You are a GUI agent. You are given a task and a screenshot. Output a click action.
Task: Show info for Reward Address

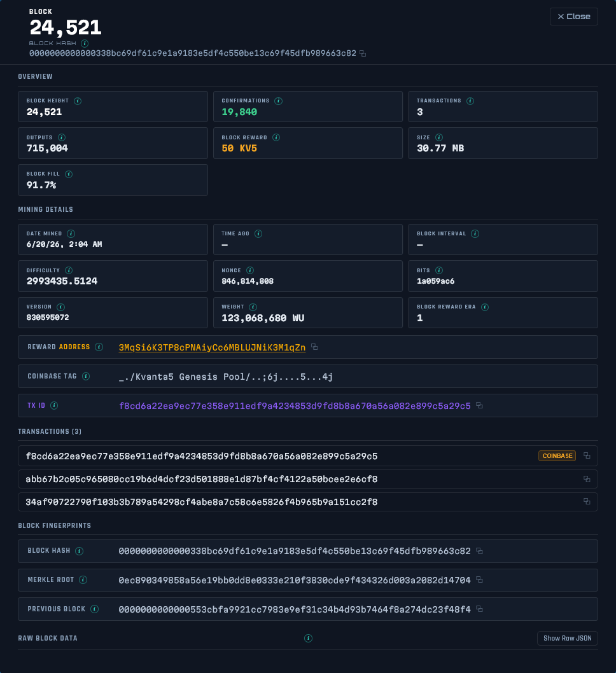pyautogui.click(x=99, y=347)
